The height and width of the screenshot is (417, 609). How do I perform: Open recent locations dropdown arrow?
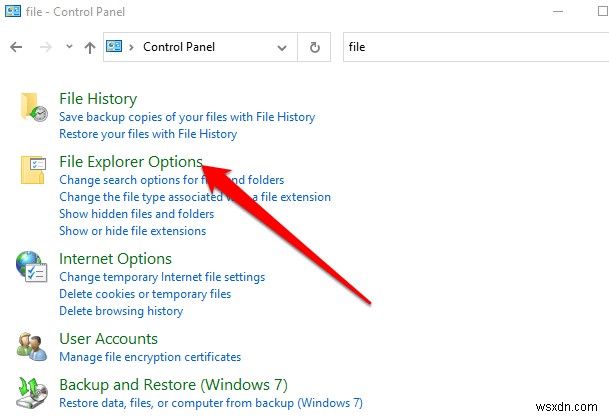(69, 47)
